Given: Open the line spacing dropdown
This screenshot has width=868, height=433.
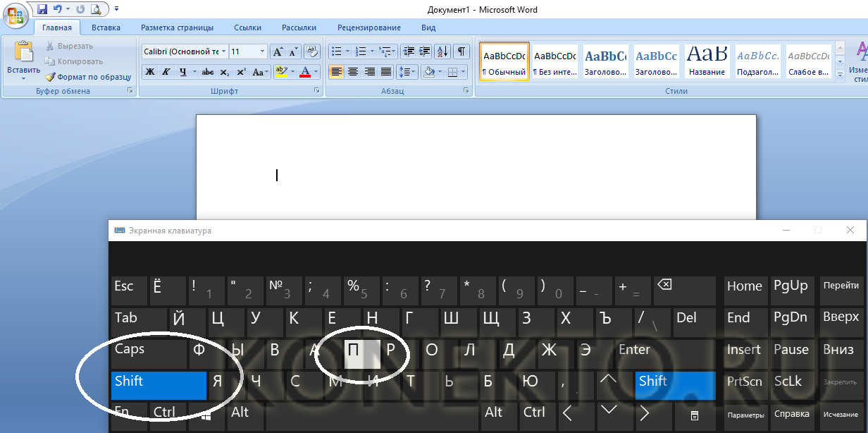Looking at the screenshot, I should click(407, 72).
